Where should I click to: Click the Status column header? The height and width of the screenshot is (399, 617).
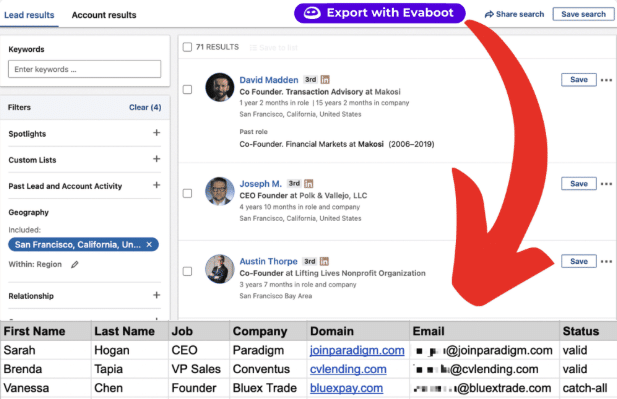pos(588,331)
